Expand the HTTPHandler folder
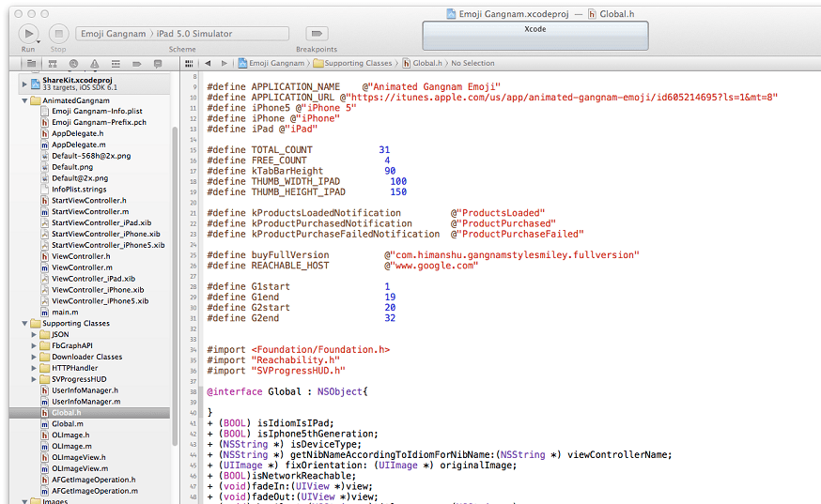Viewport: 821px width, 504px height. (x=34, y=368)
